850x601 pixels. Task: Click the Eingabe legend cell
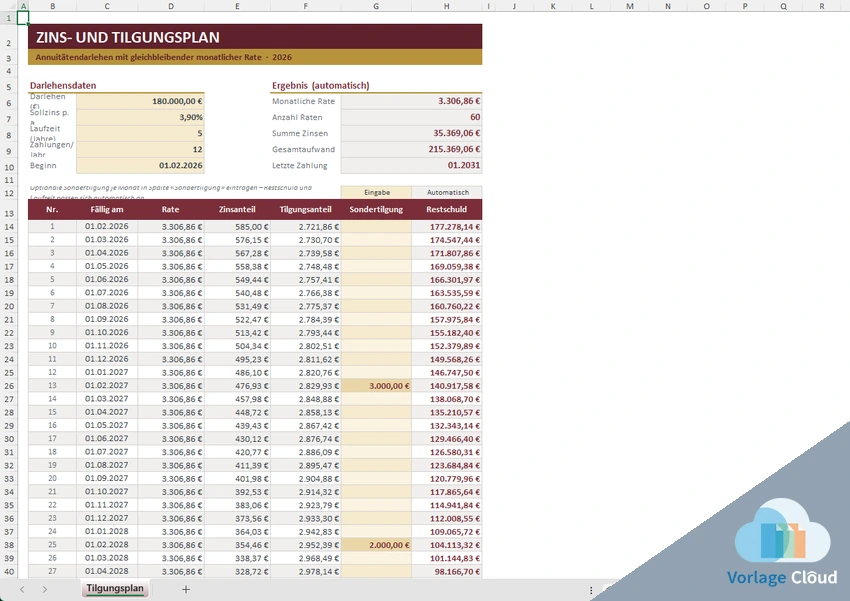[x=376, y=192]
